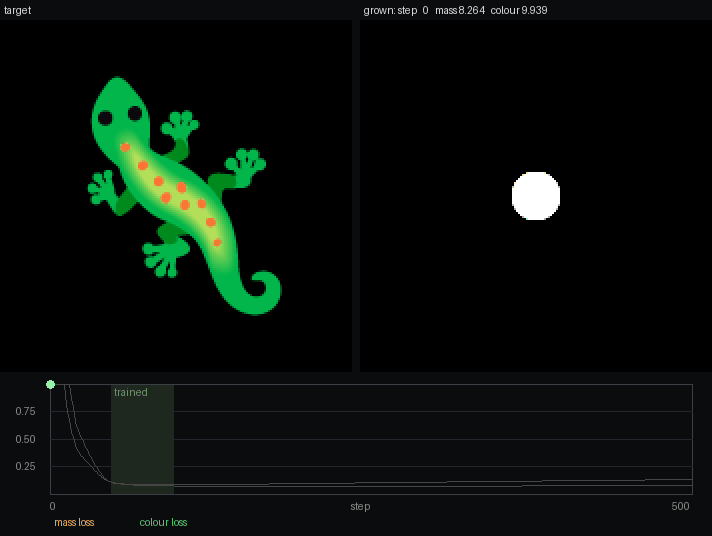Screen dimensions: 712x536
Task: Click the shaded 'trained' region in the chart
Action: pyautogui.click(x=143, y=439)
